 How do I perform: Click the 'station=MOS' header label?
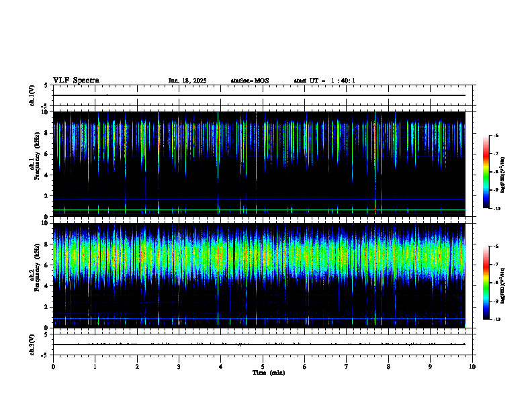[x=250, y=81]
